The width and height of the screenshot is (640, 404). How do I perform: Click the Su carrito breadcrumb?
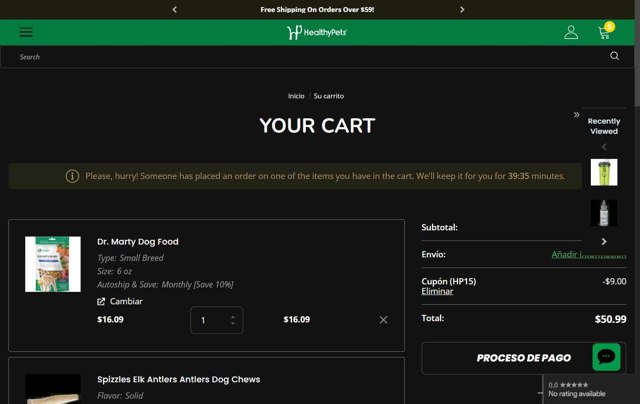(329, 96)
